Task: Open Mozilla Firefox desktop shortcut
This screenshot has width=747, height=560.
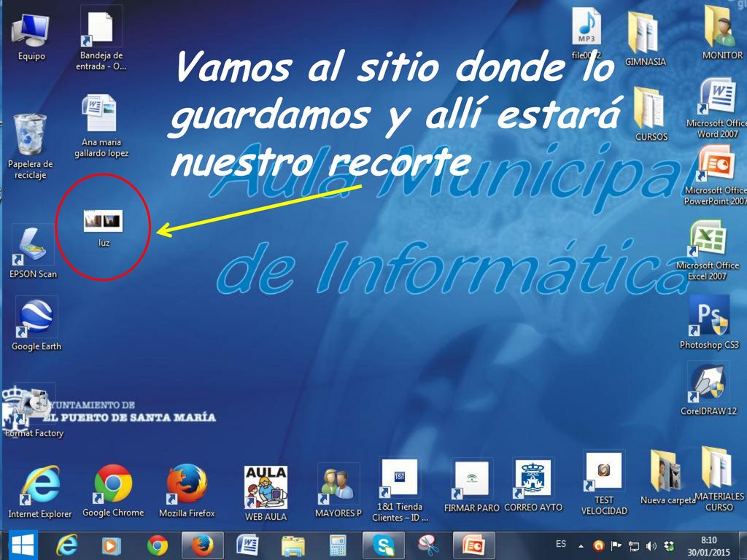Action: coord(187,491)
